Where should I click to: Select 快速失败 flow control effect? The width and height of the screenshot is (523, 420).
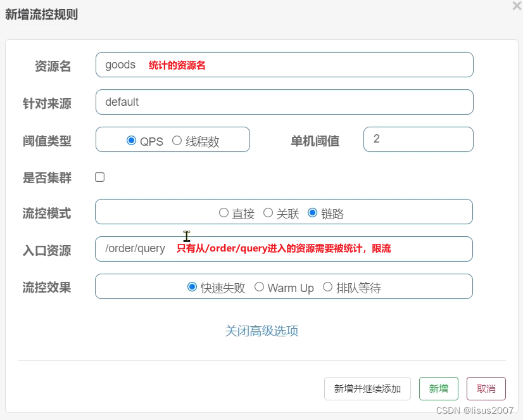point(192,286)
